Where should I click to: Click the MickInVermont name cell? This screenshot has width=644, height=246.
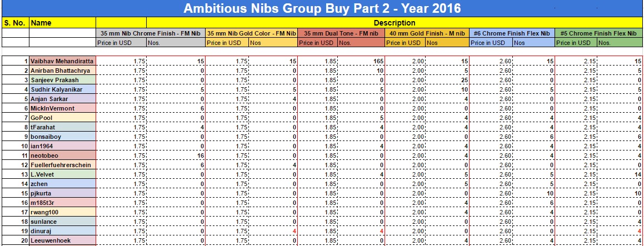(62, 108)
